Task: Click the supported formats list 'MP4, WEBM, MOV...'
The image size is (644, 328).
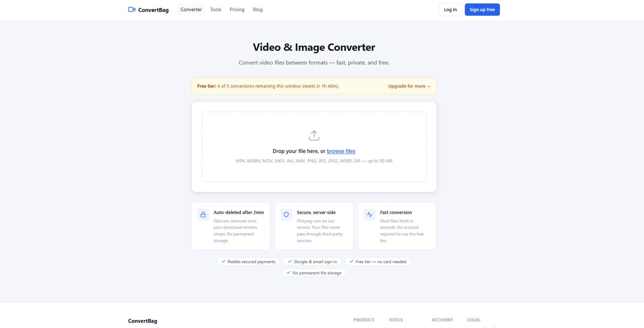Action: point(314,161)
